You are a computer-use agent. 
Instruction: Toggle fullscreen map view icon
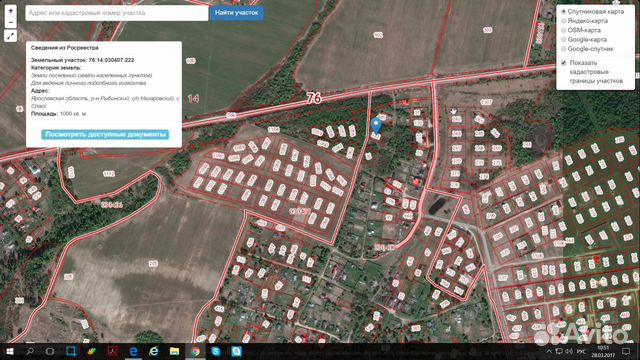[11, 36]
